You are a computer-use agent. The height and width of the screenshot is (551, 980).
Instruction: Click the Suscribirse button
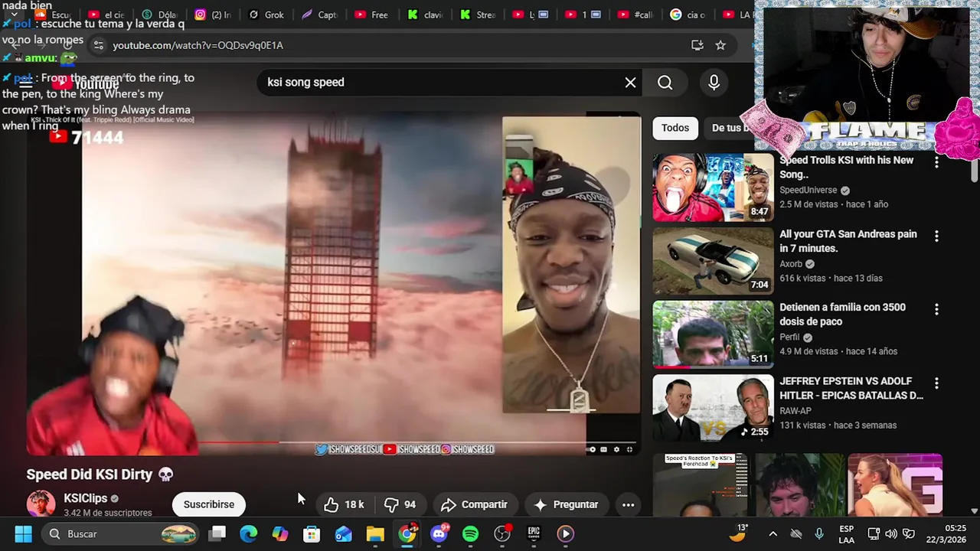(x=208, y=504)
